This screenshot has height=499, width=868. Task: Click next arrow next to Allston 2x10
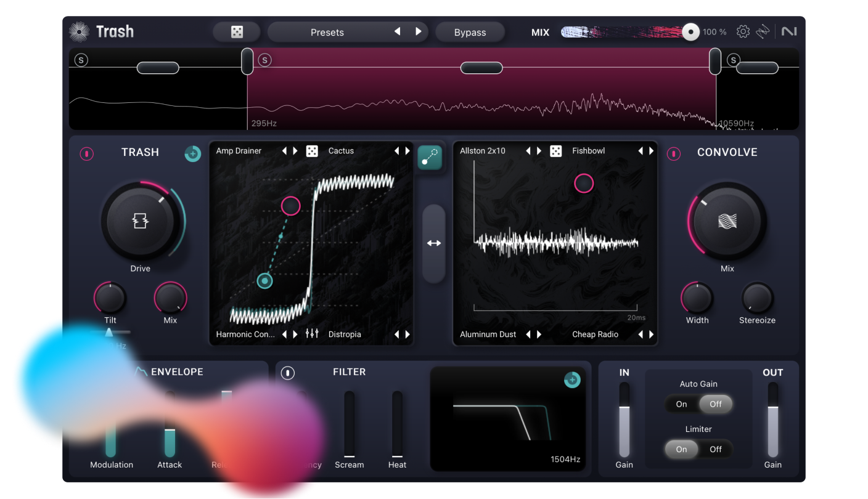[539, 151]
